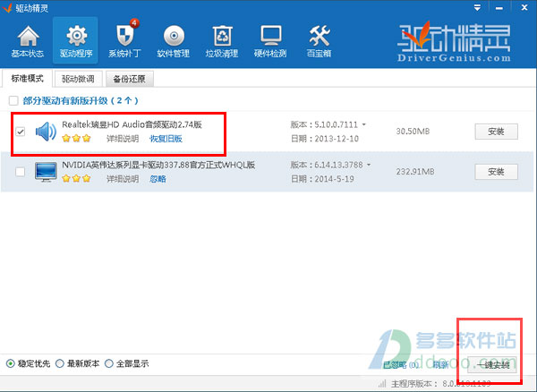Image resolution: width=537 pixels, height=392 pixels.
Task: Open 详细说明 for Realtek driver
Action: coord(123,139)
